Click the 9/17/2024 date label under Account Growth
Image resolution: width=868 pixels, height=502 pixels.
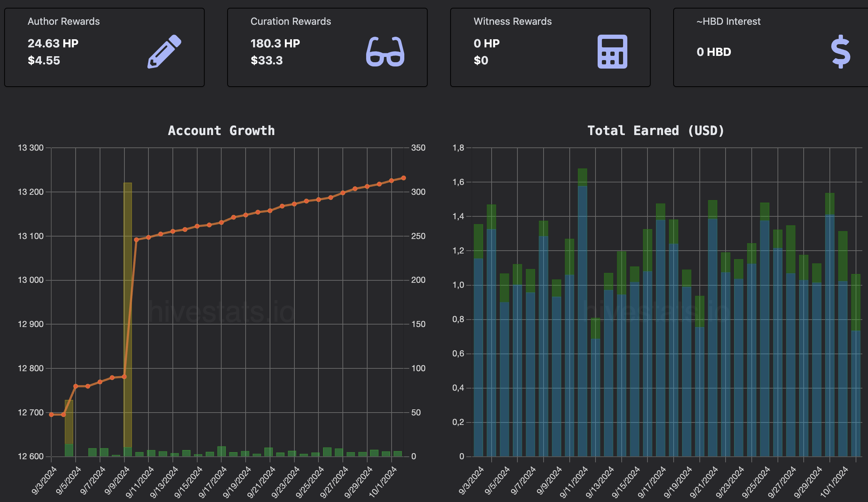pyautogui.click(x=213, y=482)
